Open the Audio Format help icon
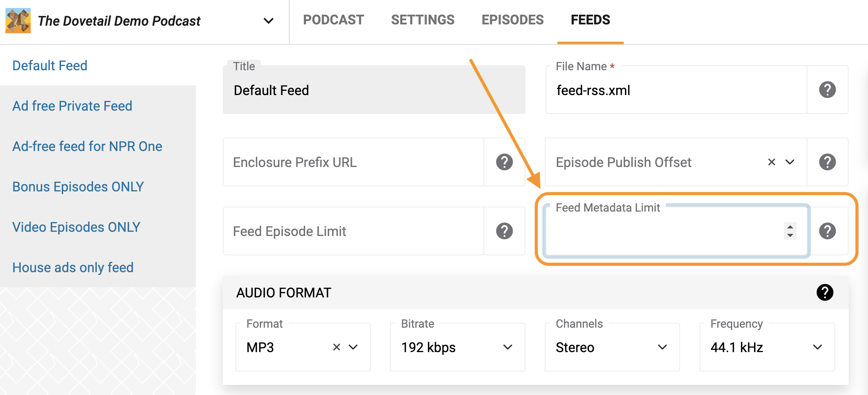The width and height of the screenshot is (868, 395). (825, 292)
